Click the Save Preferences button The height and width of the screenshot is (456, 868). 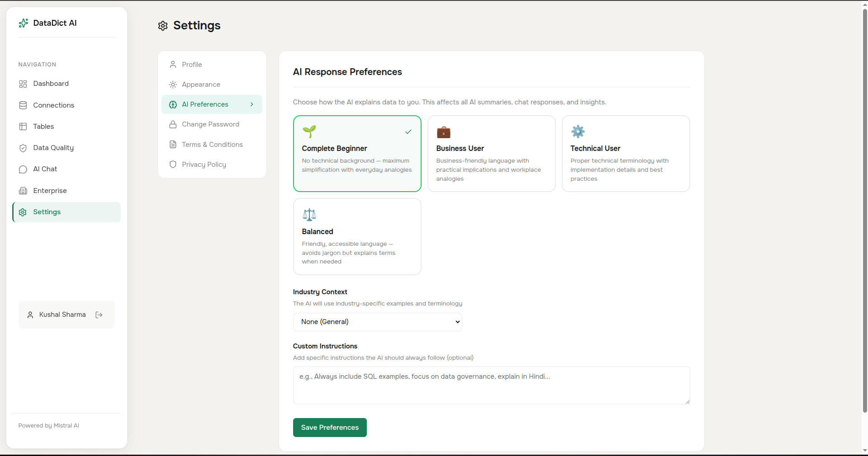[x=329, y=427]
